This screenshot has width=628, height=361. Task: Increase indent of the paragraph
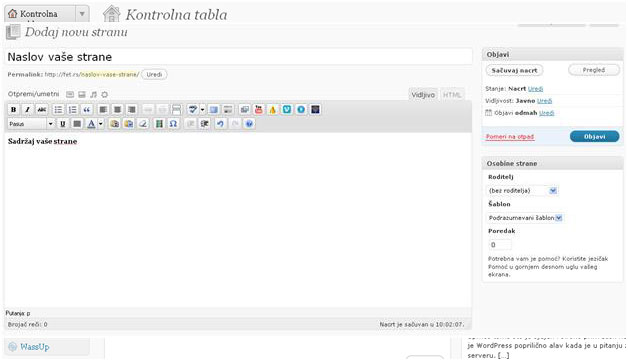tap(205, 124)
